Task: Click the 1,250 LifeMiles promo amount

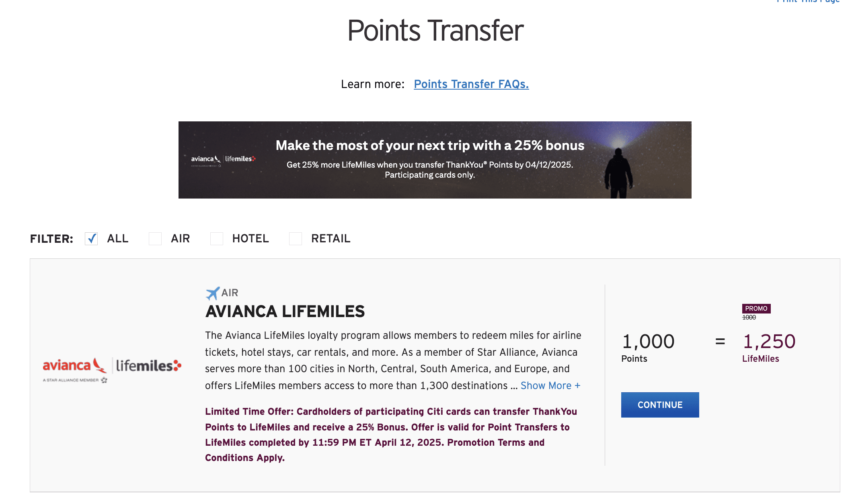Action: click(x=769, y=342)
